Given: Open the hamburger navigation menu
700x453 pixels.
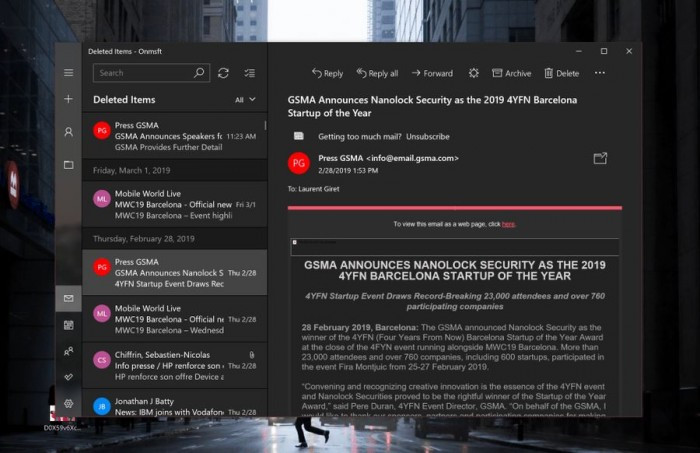Looking at the screenshot, I should click(68, 72).
